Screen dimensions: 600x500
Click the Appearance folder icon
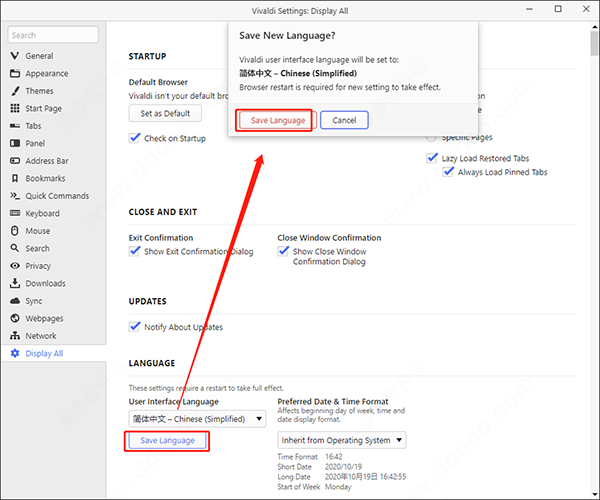tap(15, 73)
